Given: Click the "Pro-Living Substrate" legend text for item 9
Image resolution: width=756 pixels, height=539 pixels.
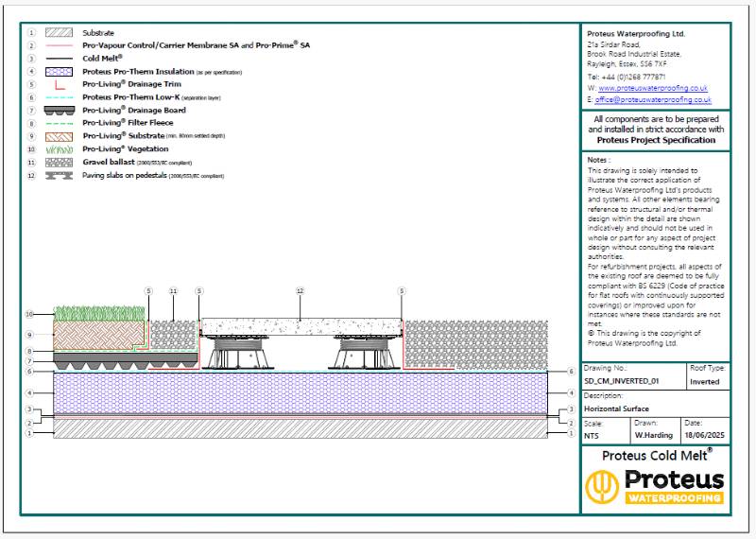Looking at the screenshot, I should pos(124,136).
